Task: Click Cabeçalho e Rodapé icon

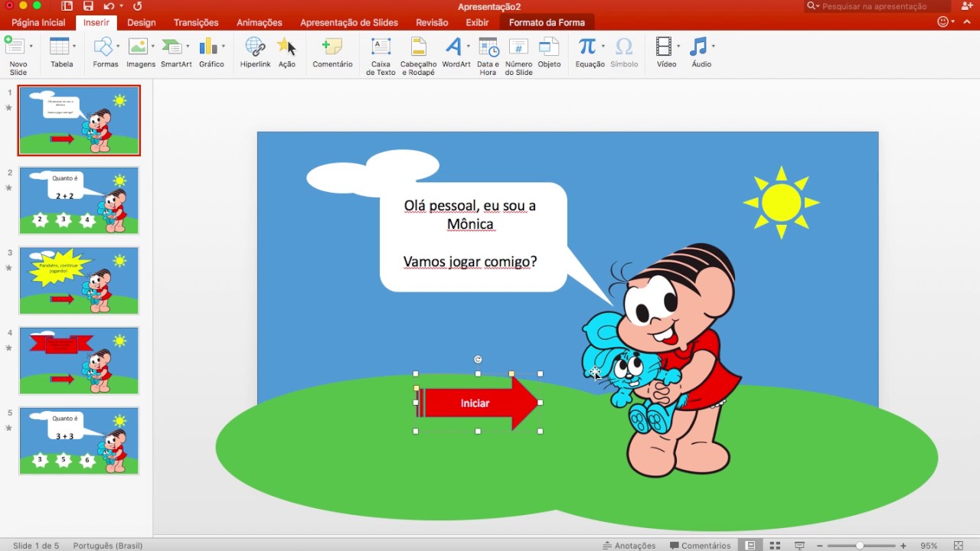Action: pos(418,46)
